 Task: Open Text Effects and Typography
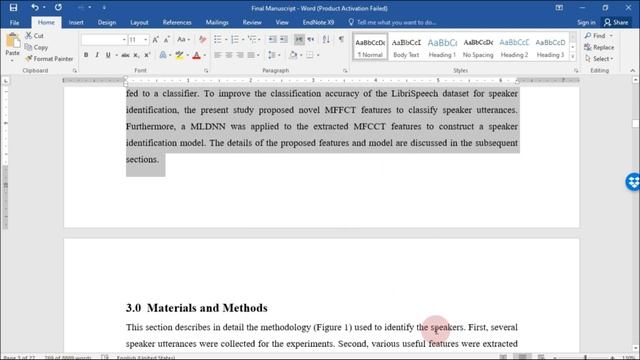[163, 55]
